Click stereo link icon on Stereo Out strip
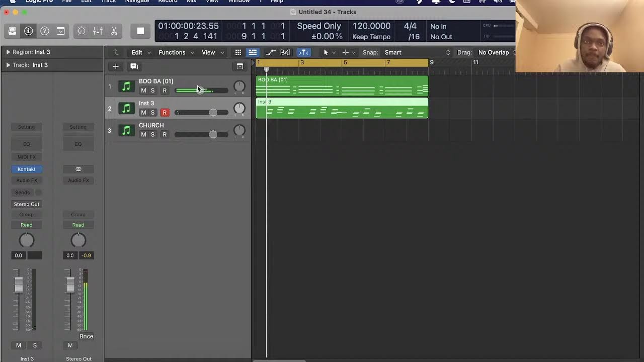This screenshot has width=644, height=362. point(78,169)
